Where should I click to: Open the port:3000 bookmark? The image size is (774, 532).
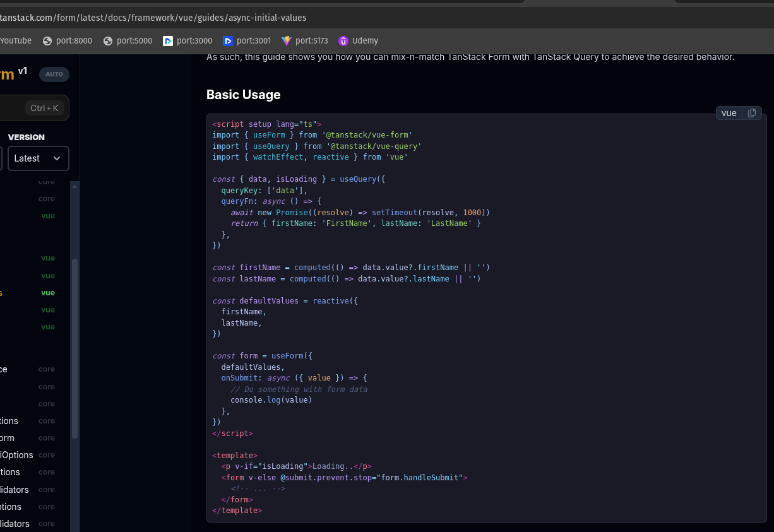188,41
